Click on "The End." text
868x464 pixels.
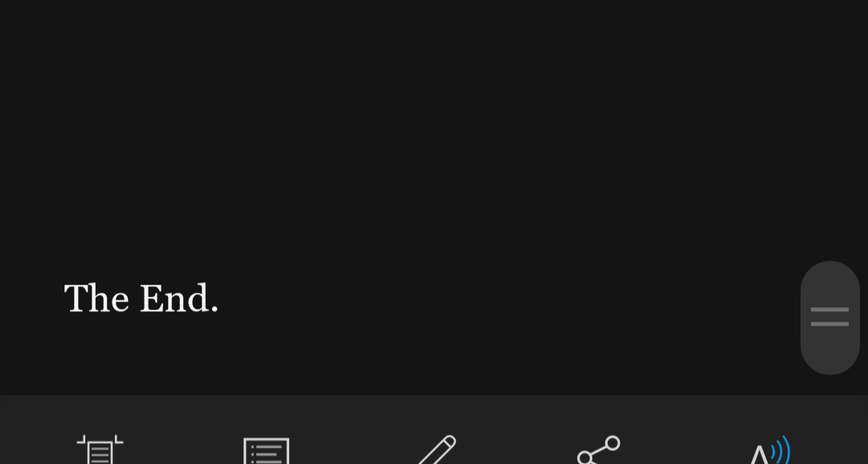point(141,299)
